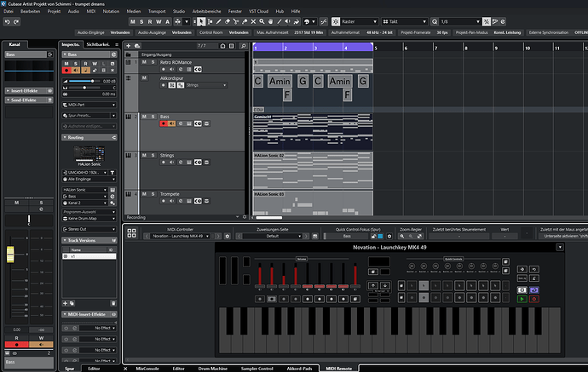Click the redo arrow in toolbar
The height and width of the screenshot is (372, 588).
16,20
